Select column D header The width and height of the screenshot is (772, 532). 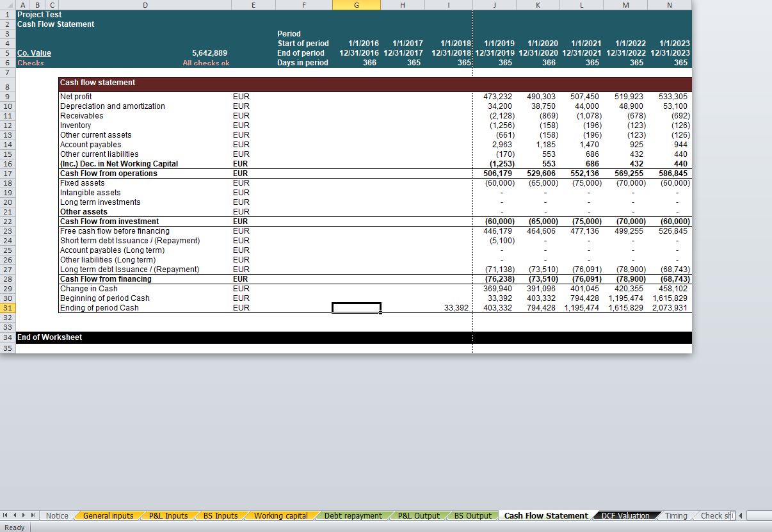click(x=145, y=4)
